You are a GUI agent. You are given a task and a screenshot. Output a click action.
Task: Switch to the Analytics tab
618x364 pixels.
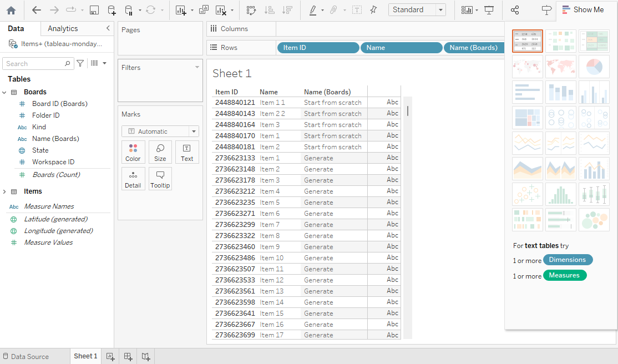(x=63, y=28)
